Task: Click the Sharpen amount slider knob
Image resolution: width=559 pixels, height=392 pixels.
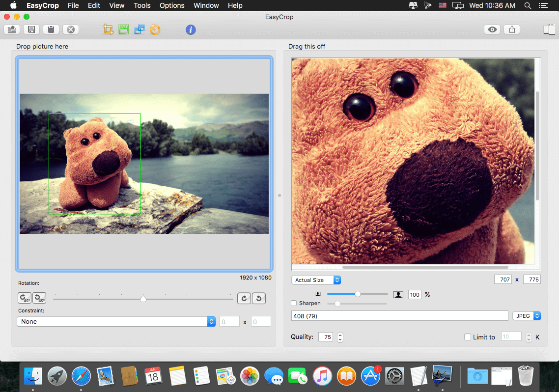Action: tap(337, 304)
